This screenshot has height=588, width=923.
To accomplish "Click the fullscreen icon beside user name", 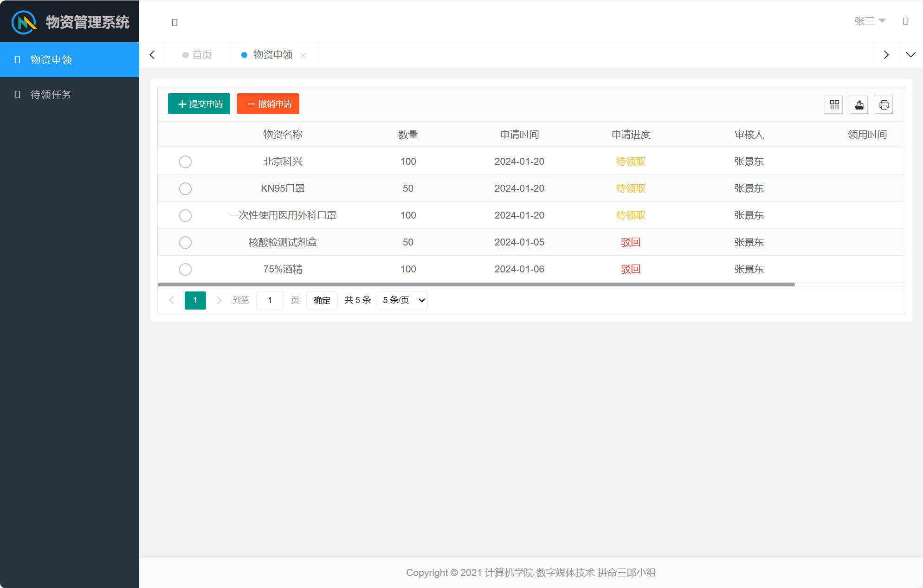I will [906, 21].
